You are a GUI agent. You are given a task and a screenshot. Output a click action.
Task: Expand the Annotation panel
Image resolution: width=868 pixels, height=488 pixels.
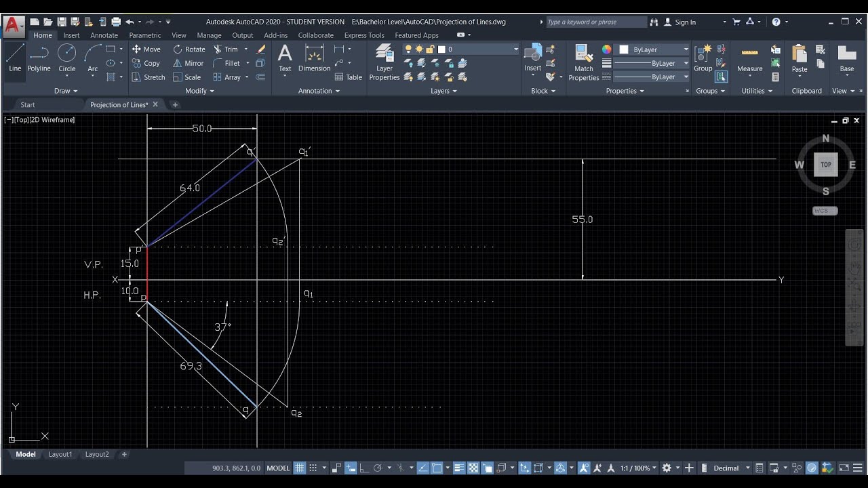pos(319,91)
